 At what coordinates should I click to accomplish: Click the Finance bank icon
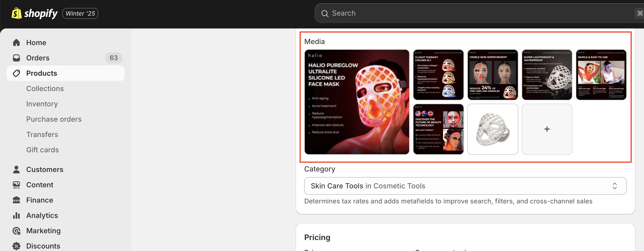coord(16,200)
